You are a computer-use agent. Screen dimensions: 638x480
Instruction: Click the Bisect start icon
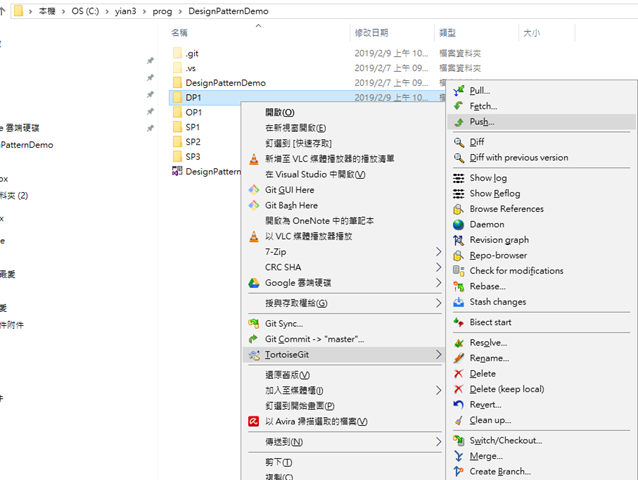(459, 323)
